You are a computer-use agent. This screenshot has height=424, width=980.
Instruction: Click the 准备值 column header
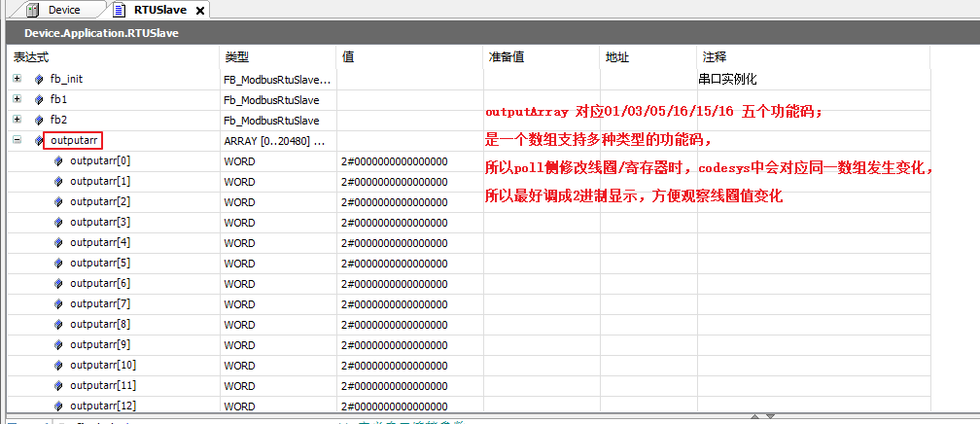click(x=542, y=57)
